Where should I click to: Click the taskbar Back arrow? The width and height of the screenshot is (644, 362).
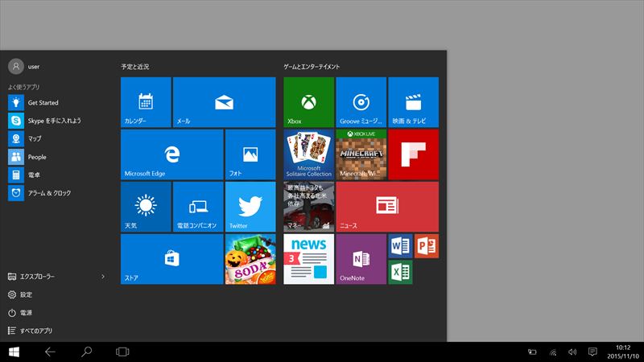click(50, 352)
